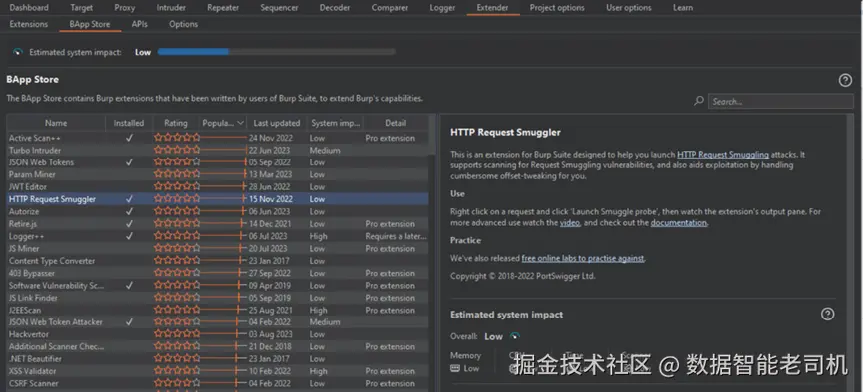Switch to the APIs sub-tab
863x392 pixels.
click(139, 24)
